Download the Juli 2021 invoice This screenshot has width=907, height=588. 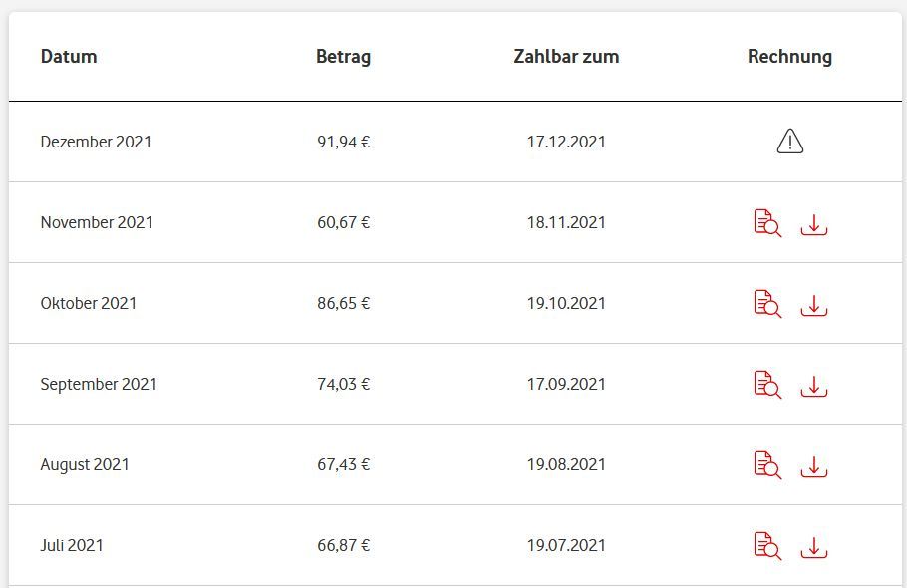814,547
